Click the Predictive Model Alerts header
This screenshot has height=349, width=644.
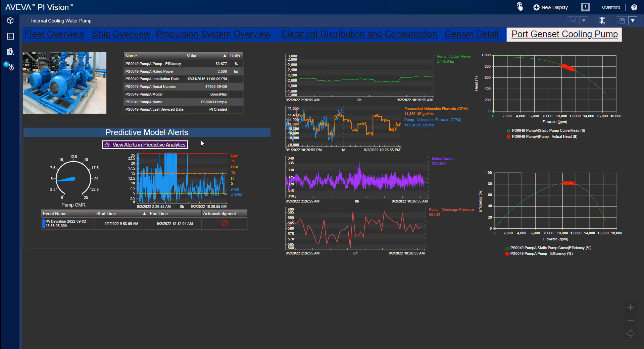click(147, 132)
